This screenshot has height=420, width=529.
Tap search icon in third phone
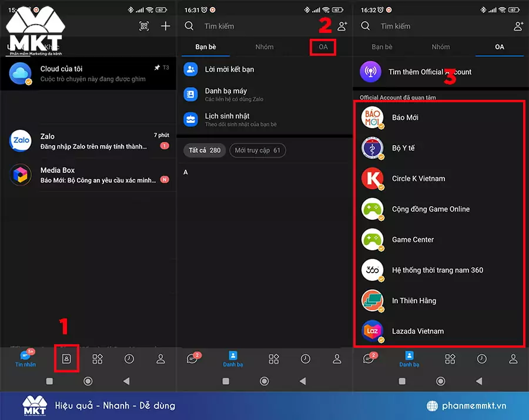366,26
